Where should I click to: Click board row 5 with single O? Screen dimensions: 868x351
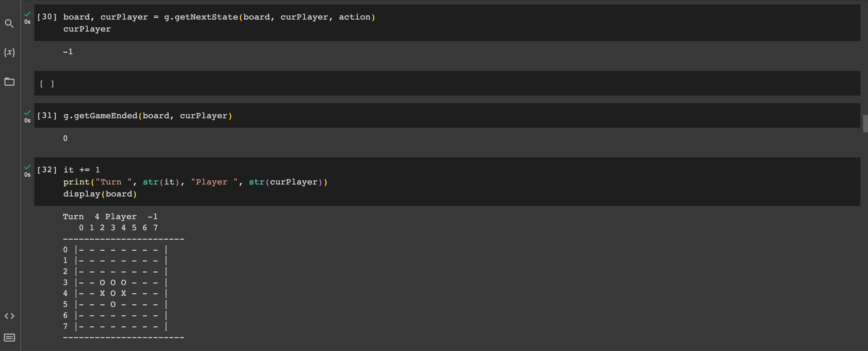(115, 304)
